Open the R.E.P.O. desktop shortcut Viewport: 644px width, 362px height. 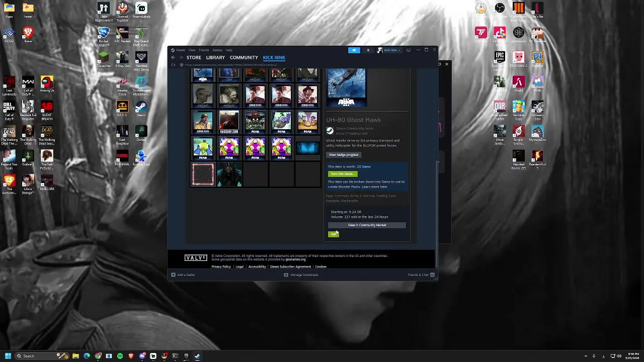tap(122, 109)
